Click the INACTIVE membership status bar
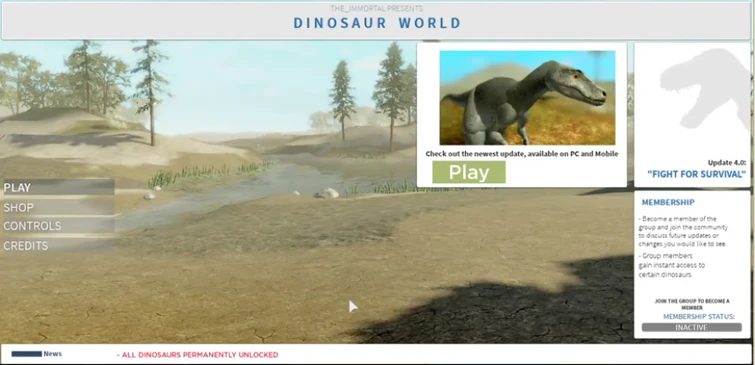This screenshot has height=365, width=755. pos(691,327)
